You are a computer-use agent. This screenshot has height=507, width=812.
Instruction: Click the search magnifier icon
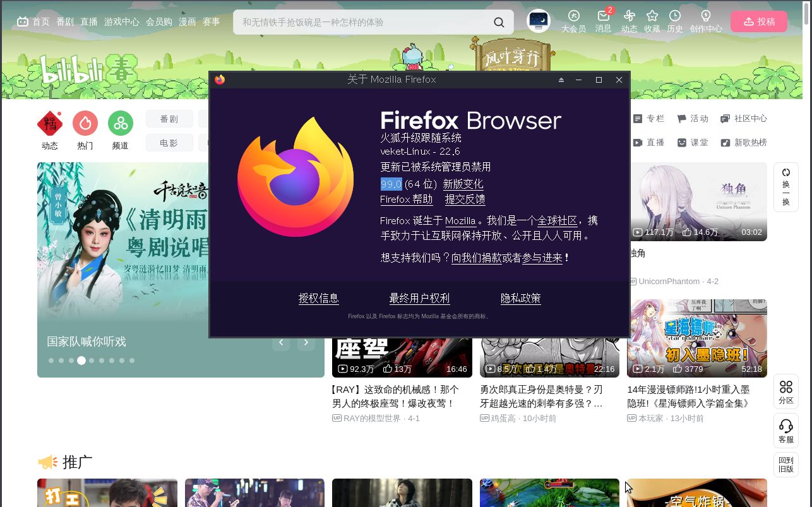point(499,22)
